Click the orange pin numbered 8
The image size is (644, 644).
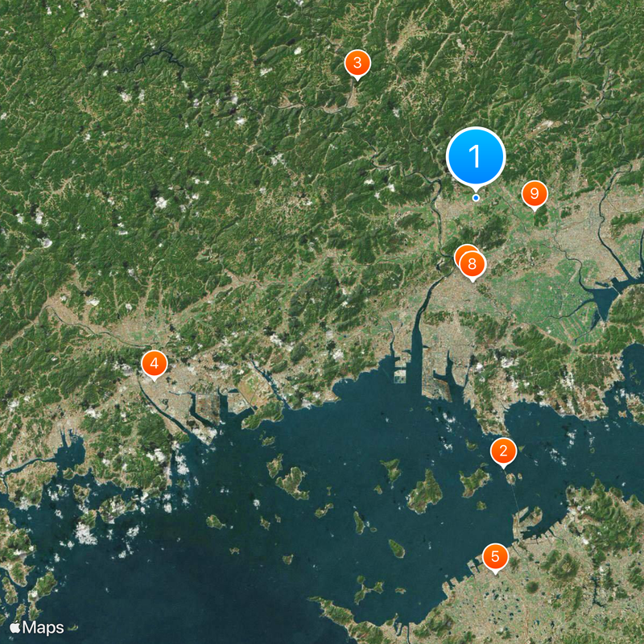473,264
